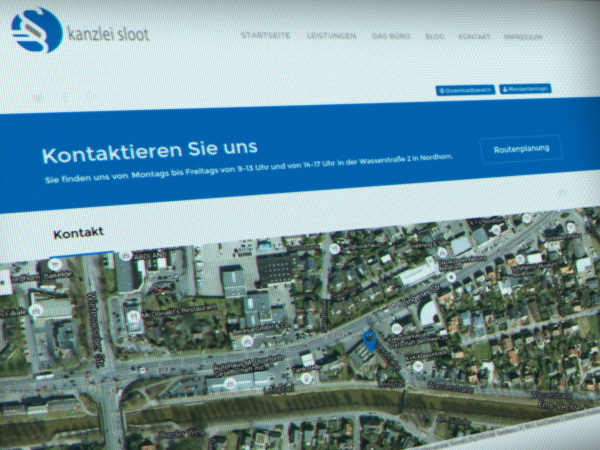This screenshot has height=450, width=600.
Task: Click the map icon beside the ARDLAND label
Action: (x=125, y=256)
